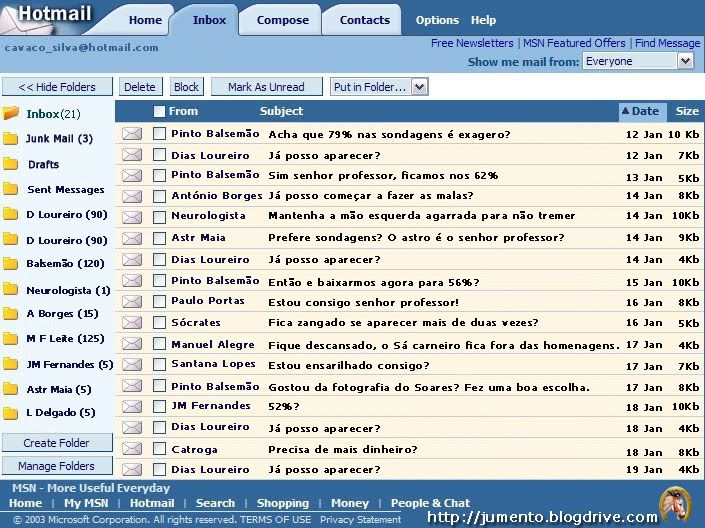Click the JM Fernandes folder icon

point(10,364)
